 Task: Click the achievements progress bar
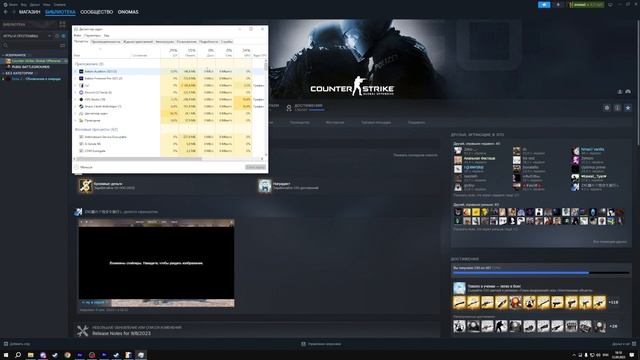[541, 273]
